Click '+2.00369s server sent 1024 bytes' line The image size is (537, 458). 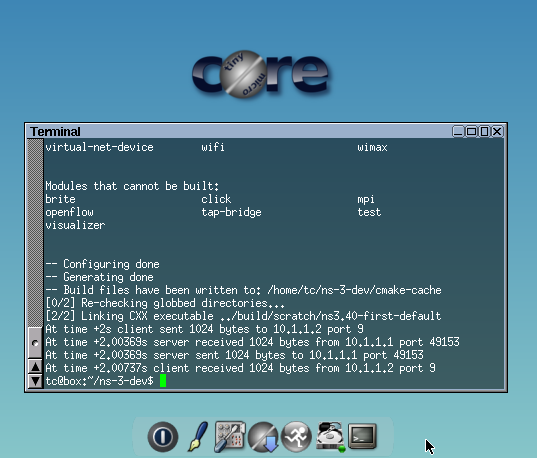tap(234, 355)
